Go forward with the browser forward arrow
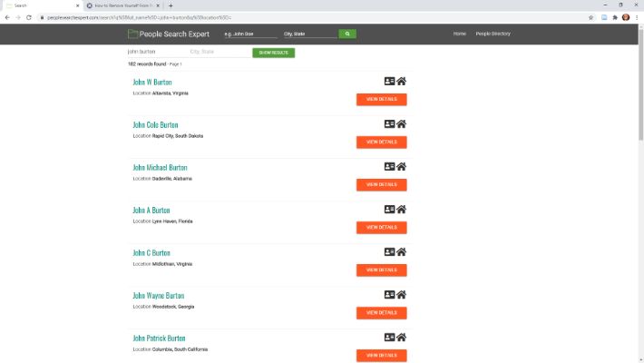 tap(18, 17)
